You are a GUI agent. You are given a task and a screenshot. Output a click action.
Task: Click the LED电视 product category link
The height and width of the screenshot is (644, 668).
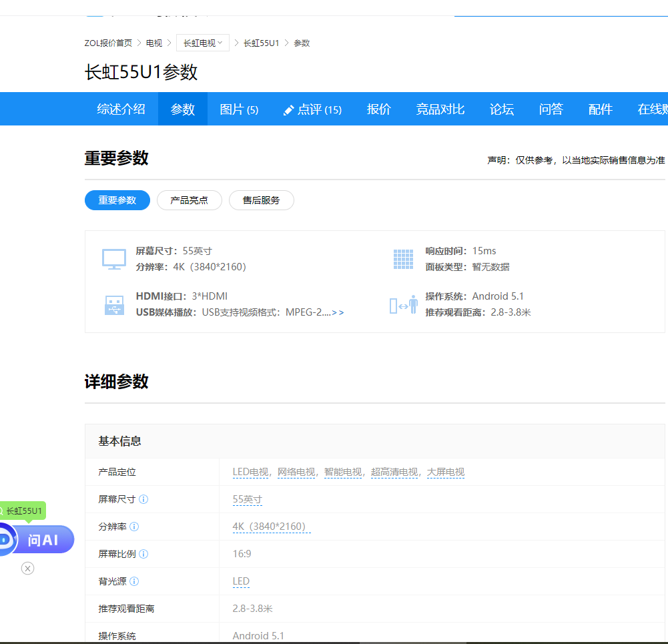(250, 472)
